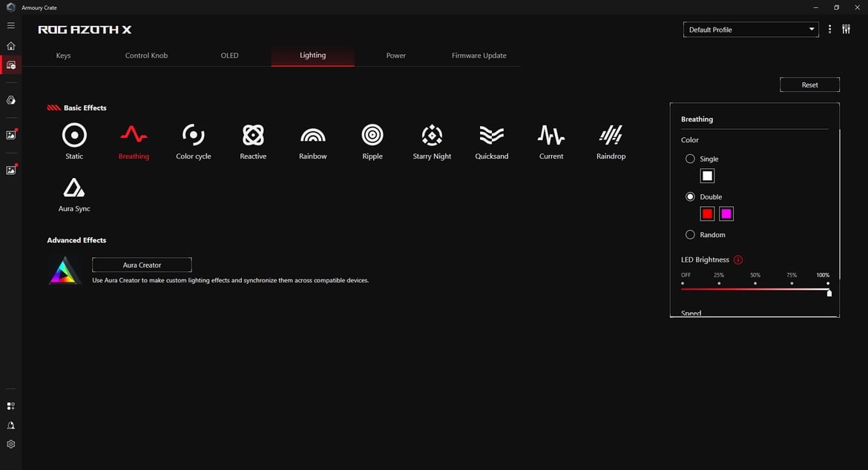The image size is (868, 470).
Task: Enable the Aura Sync effect
Action: coord(74,195)
